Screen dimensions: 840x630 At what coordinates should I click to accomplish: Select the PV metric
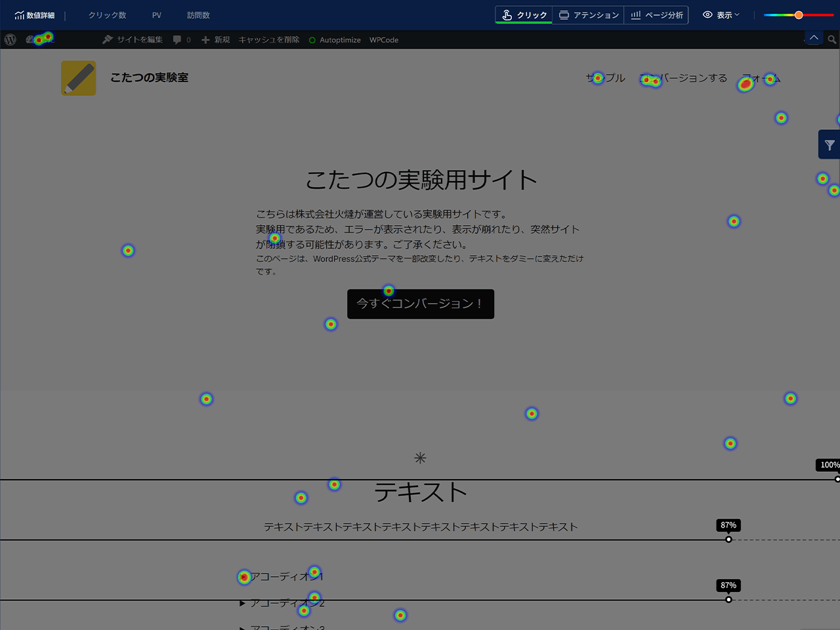[157, 15]
